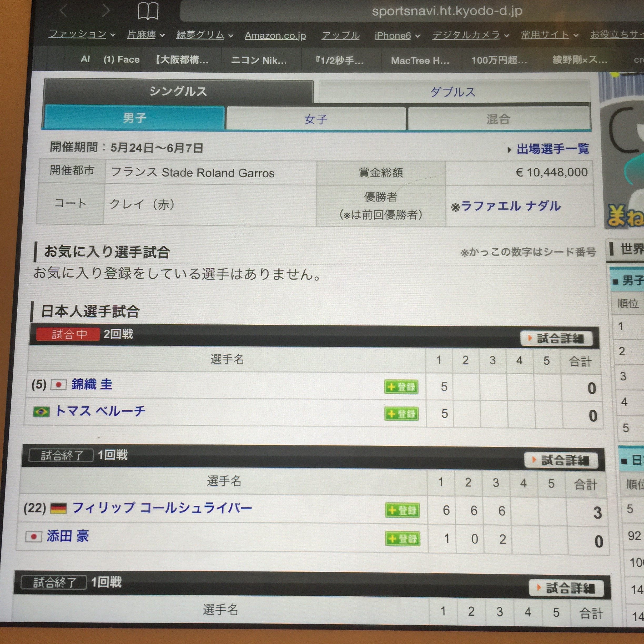The width and height of the screenshot is (644, 644).
Task: Go back with the browser back arrow
Action: tap(64, 10)
